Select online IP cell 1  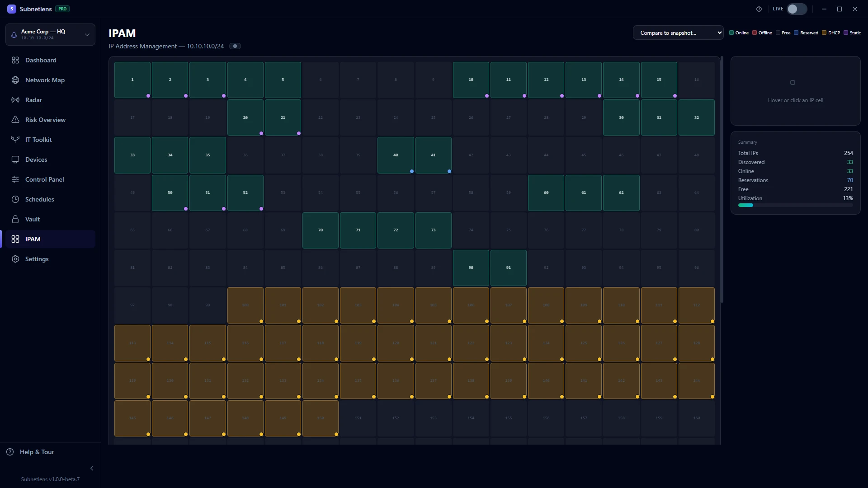coord(132,80)
